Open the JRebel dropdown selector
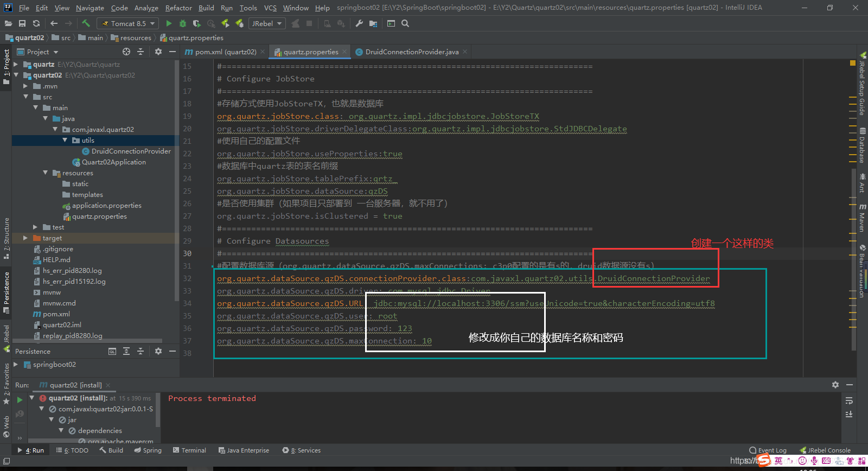868x471 pixels. (x=267, y=23)
